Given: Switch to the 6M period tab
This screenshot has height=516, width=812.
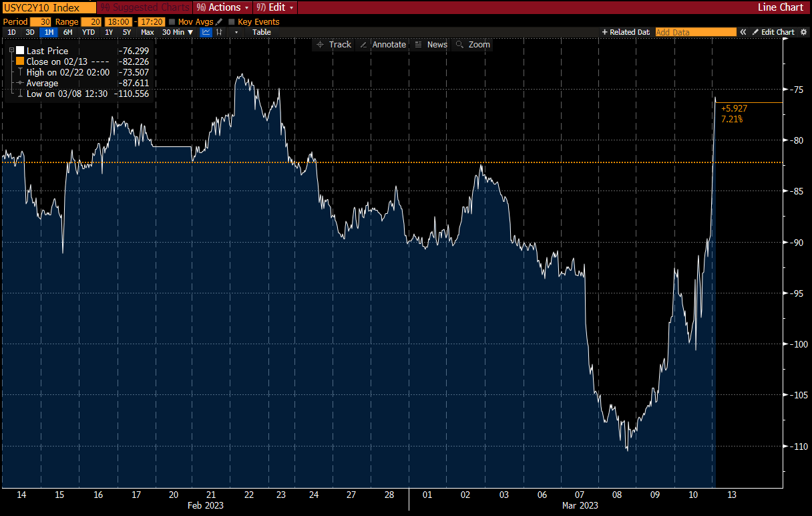Looking at the screenshot, I should pyautogui.click(x=69, y=32).
